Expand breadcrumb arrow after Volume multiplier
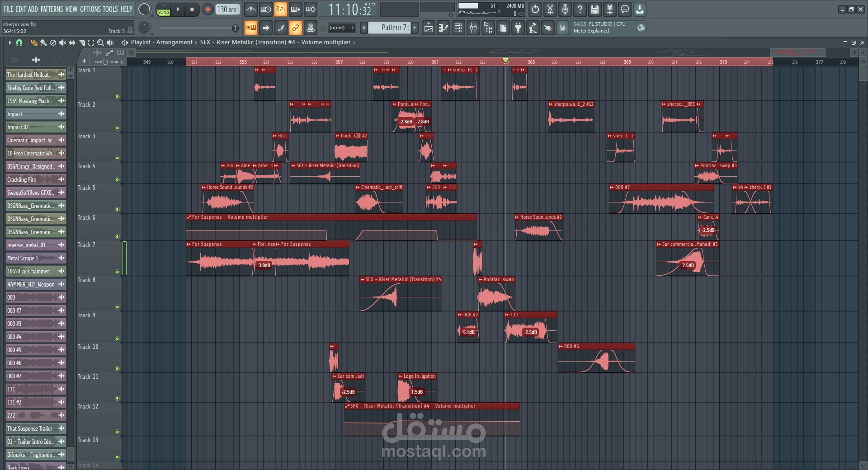 click(x=354, y=42)
